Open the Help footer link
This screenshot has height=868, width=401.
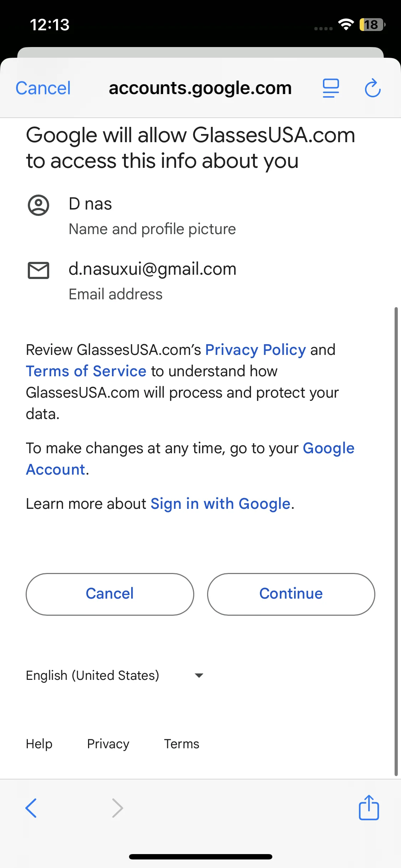(39, 744)
